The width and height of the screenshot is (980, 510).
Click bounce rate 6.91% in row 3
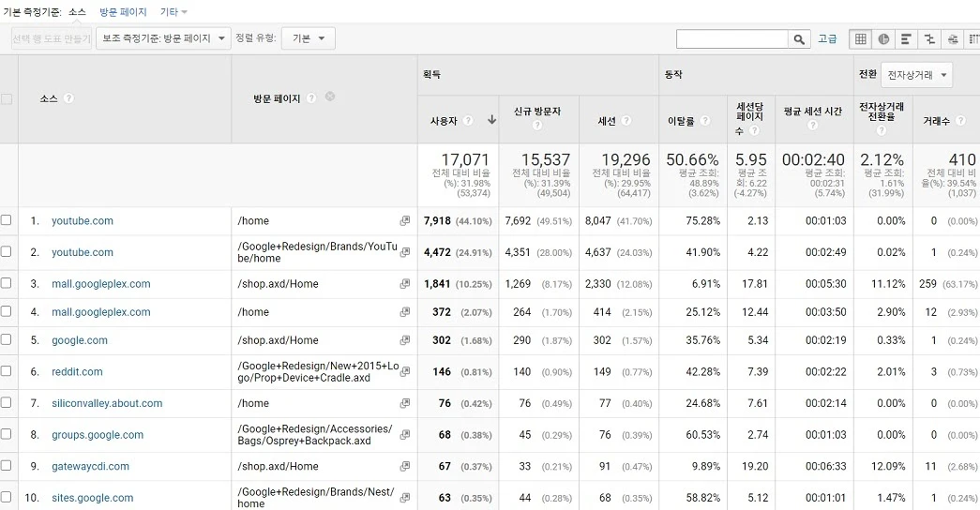705,284
